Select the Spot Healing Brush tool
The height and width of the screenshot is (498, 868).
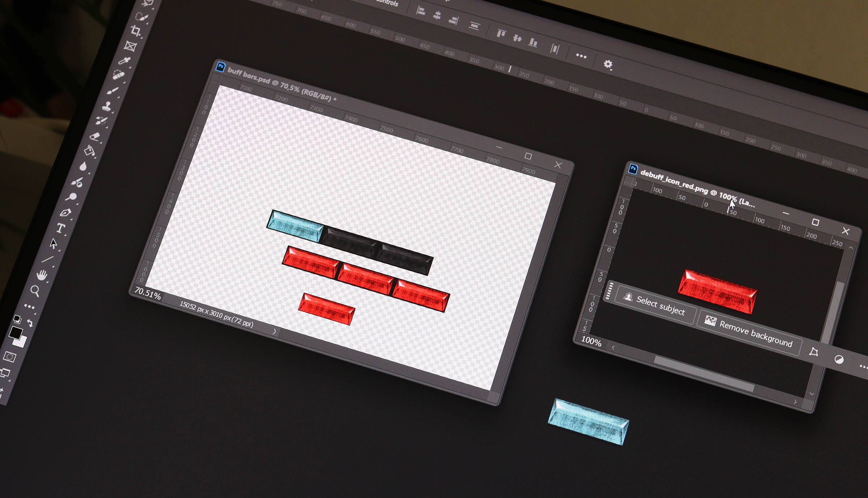119,75
